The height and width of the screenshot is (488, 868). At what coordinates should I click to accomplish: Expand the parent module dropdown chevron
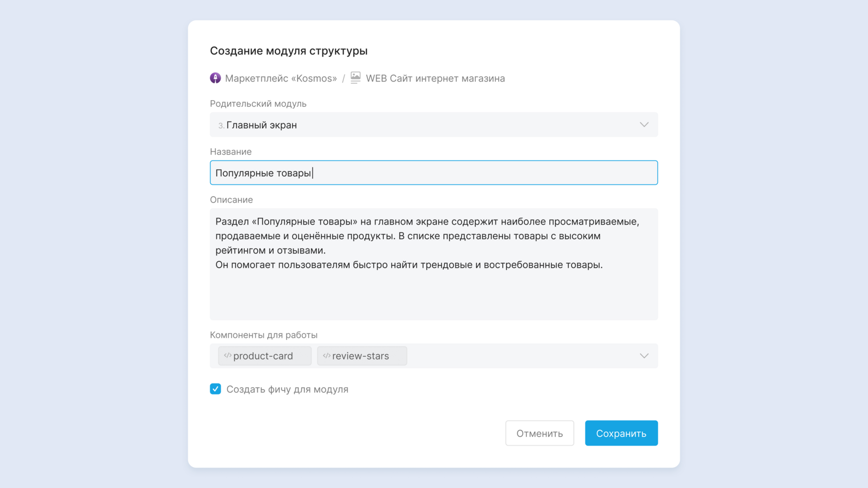pos(644,124)
